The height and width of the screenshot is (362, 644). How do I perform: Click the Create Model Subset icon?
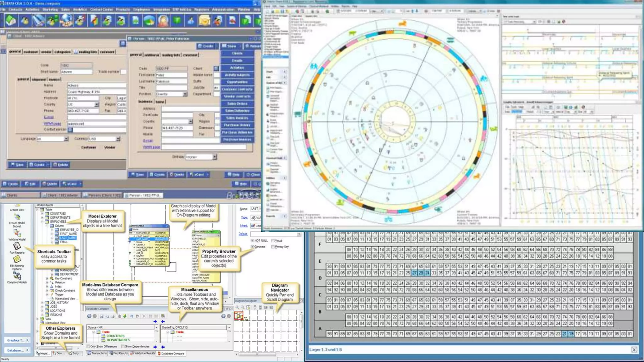tap(17, 217)
